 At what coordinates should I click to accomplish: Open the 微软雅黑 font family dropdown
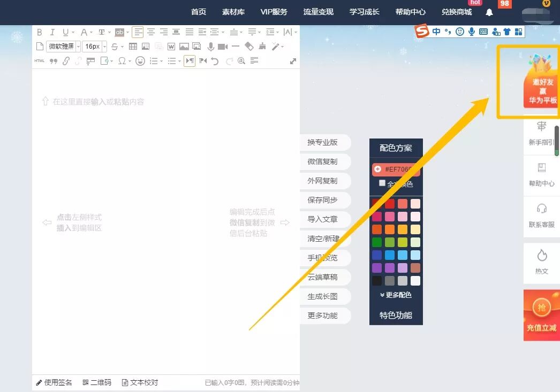pos(63,47)
